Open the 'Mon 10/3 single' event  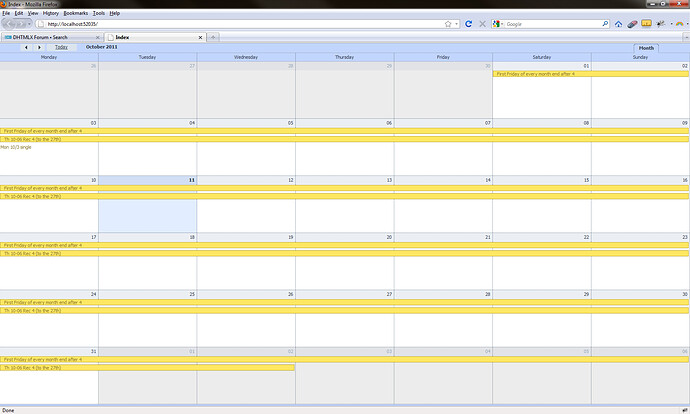[x=16, y=147]
